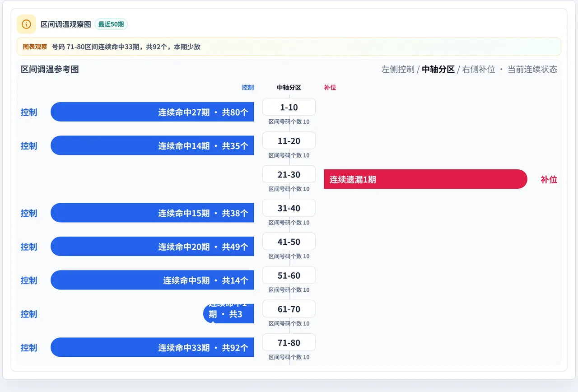Click the 区间调温观察图 title text
578x392 pixels.
coord(66,24)
